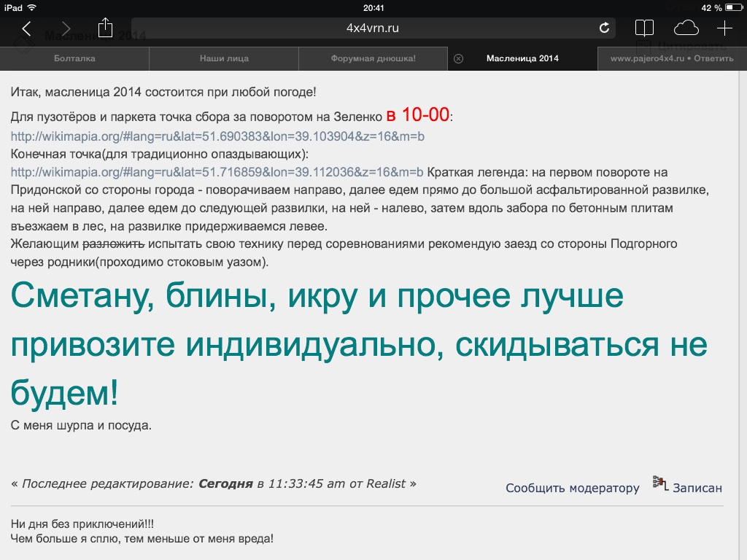Switch to the Наши лица tab

(224, 58)
